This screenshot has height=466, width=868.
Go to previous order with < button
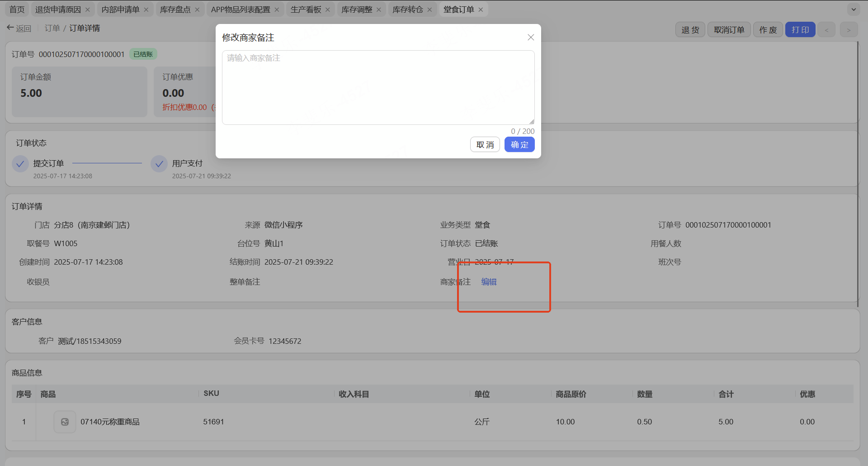826,30
